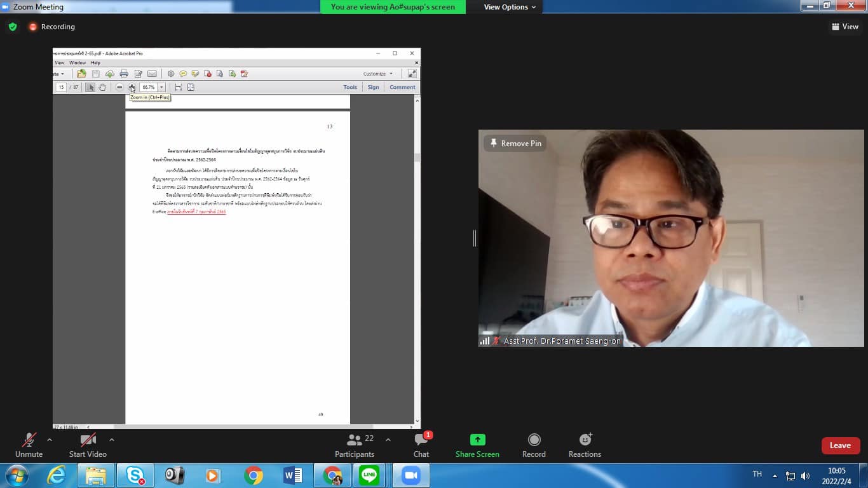Click Remove Pin on the video
This screenshot has width=868, height=488.
pos(515,144)
